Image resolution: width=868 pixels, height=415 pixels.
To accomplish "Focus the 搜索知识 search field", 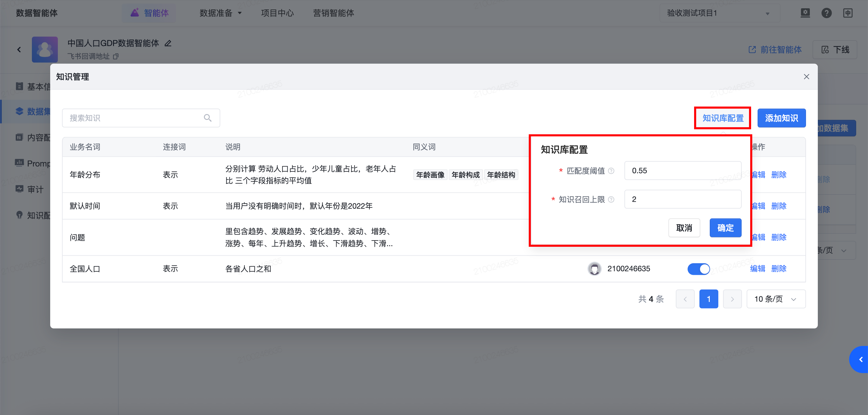I will (x=141, y=118).
